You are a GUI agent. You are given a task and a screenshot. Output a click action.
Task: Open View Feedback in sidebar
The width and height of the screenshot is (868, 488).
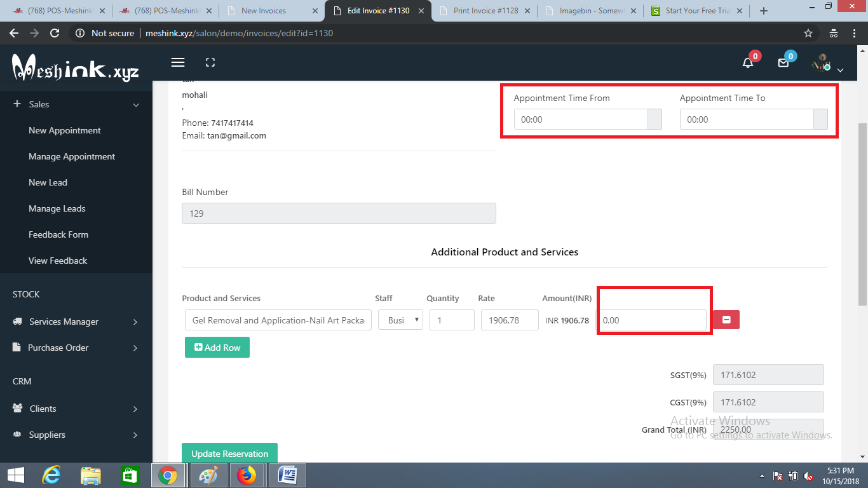point(58,261)
